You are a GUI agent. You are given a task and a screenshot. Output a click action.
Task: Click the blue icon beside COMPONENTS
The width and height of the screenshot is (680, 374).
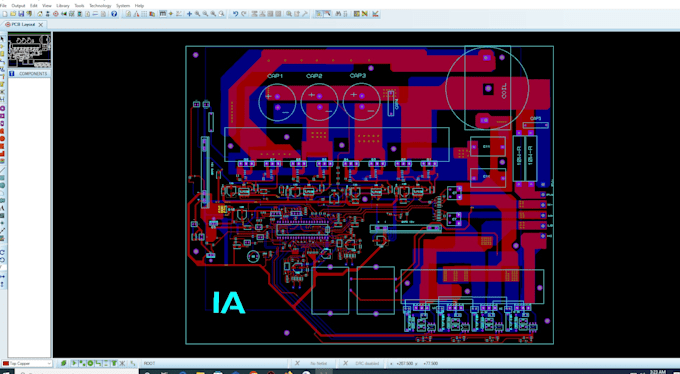point(12,74)
